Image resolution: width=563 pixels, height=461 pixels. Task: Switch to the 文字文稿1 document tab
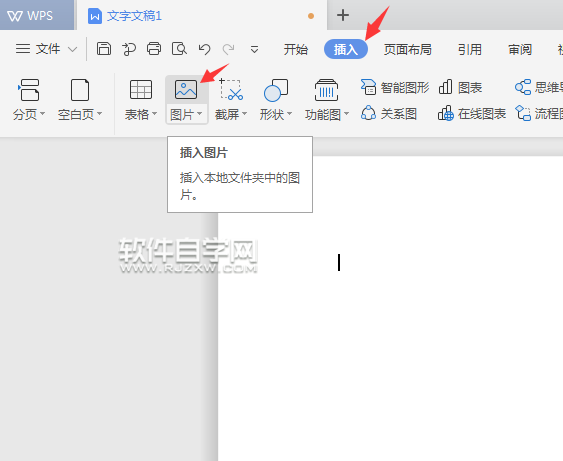[x=202, y=15]
